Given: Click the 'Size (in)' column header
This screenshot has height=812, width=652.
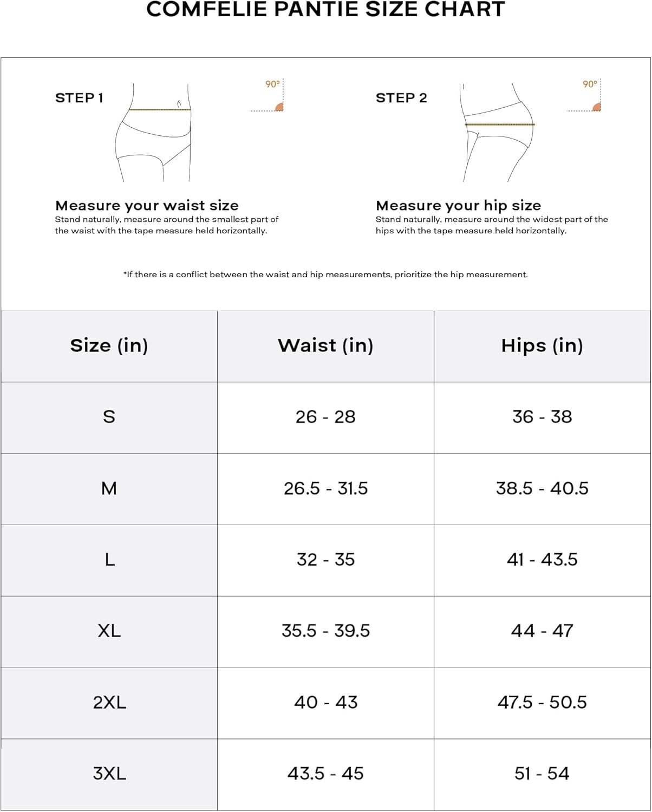Looking at the screenshot, I should 109,346.
